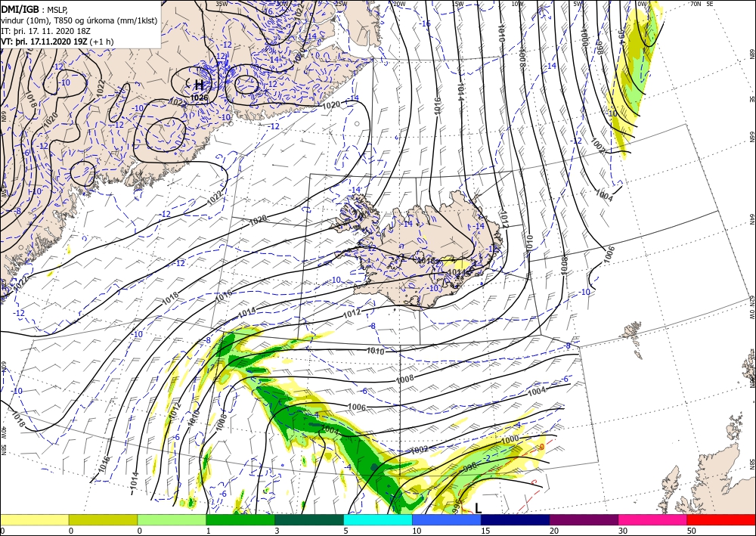The height and width of the screenshot is (536, 756).
Task: Click the 'VT: þri. 17.11.2020 19Z (+1 h)' line
Action: point(57,42)
